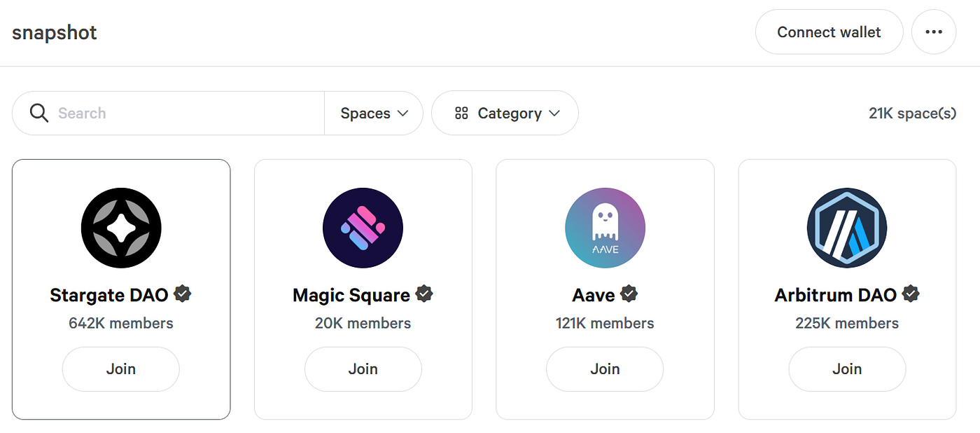Click the Aave ghost logo

[605, 228]
